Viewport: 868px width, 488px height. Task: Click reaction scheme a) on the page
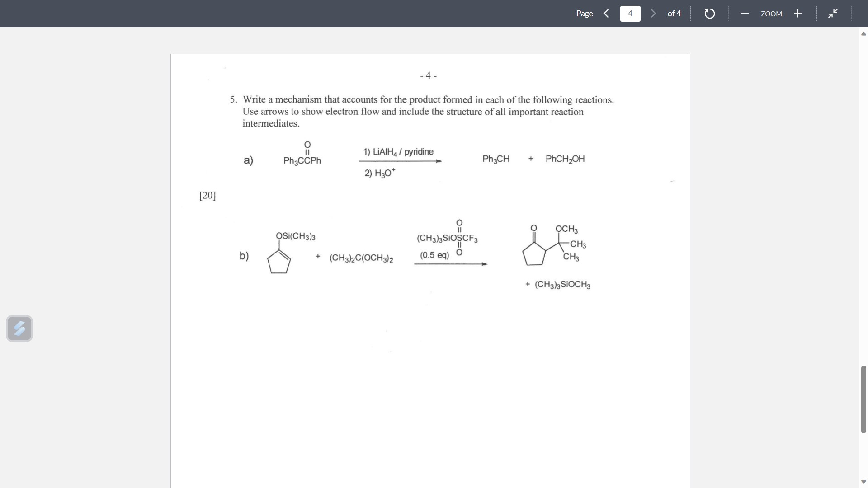pyautogui.click(x=407, y=160)
